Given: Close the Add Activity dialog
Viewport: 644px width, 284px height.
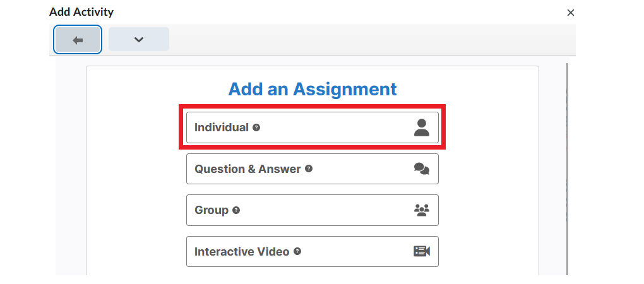Looking at the screenshot, I should click(x=570, y=13).
